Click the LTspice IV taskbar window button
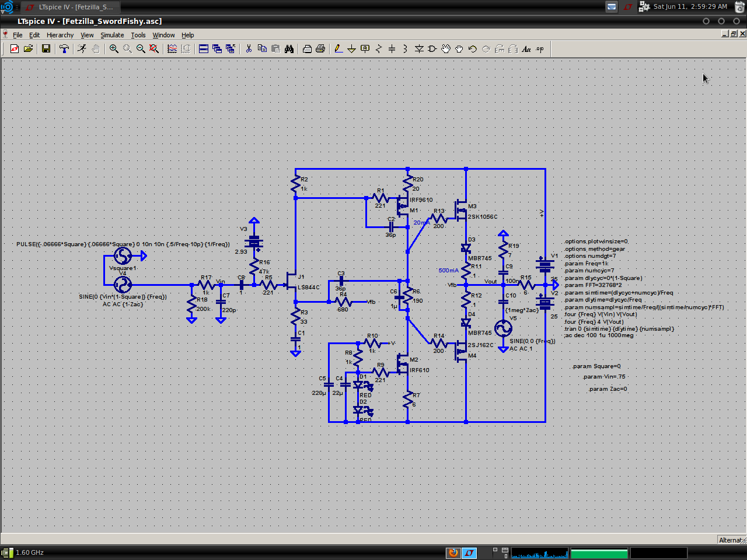 click(x=71, y=7)
